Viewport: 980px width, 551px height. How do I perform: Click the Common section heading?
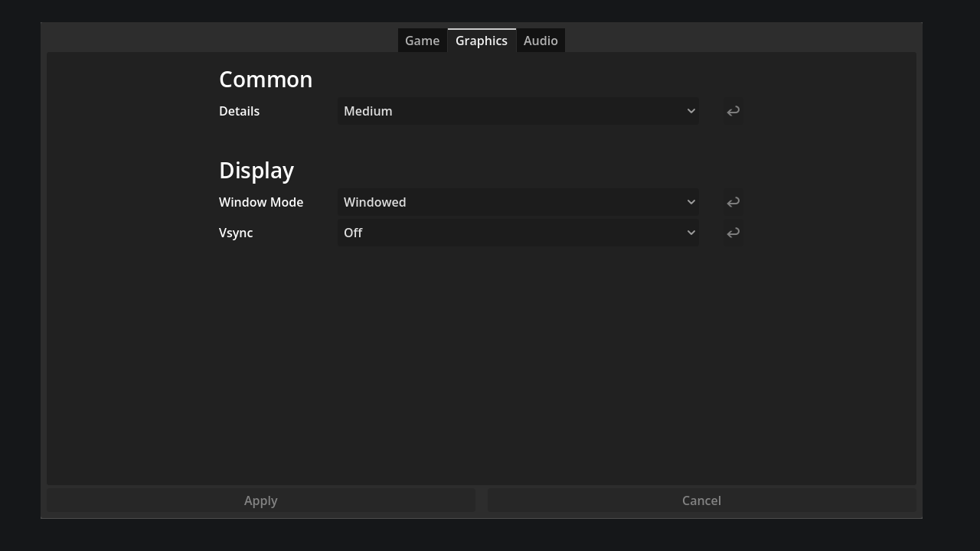pos(266,80)
